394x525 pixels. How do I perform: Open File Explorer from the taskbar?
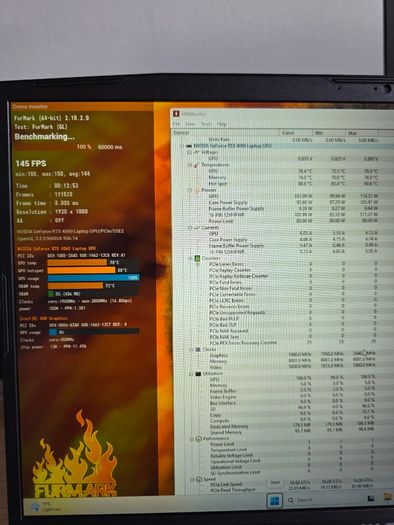point(388,498)
